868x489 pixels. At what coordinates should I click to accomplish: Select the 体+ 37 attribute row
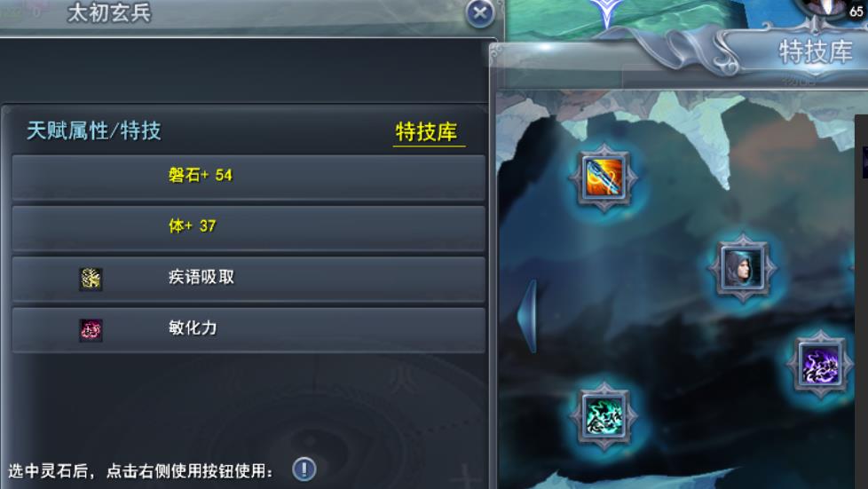(x=249, y=227)
